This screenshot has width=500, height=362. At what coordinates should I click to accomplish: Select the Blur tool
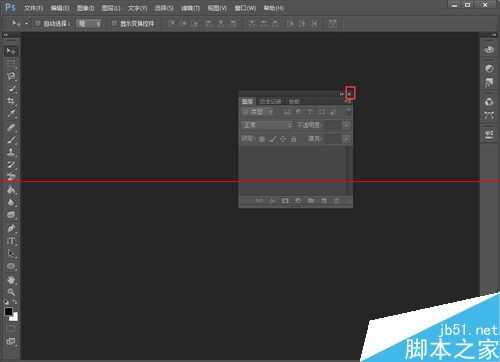[11, 203]
